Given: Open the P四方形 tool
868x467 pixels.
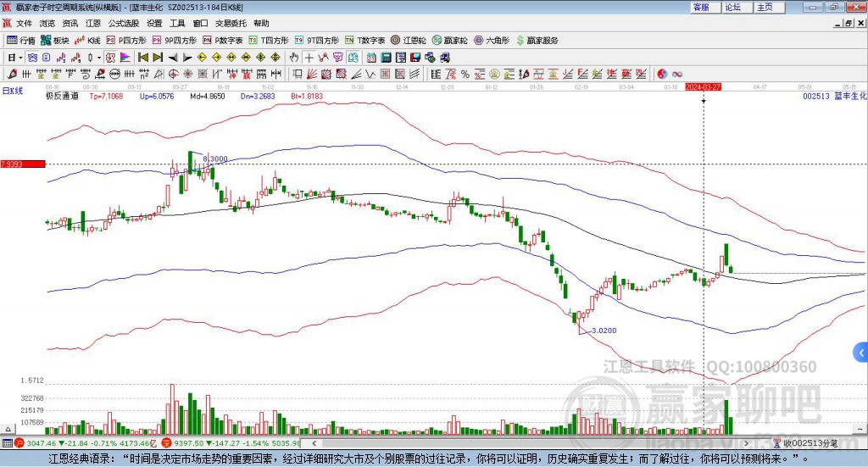Looking at the screenshot, I should pos(126,41).
